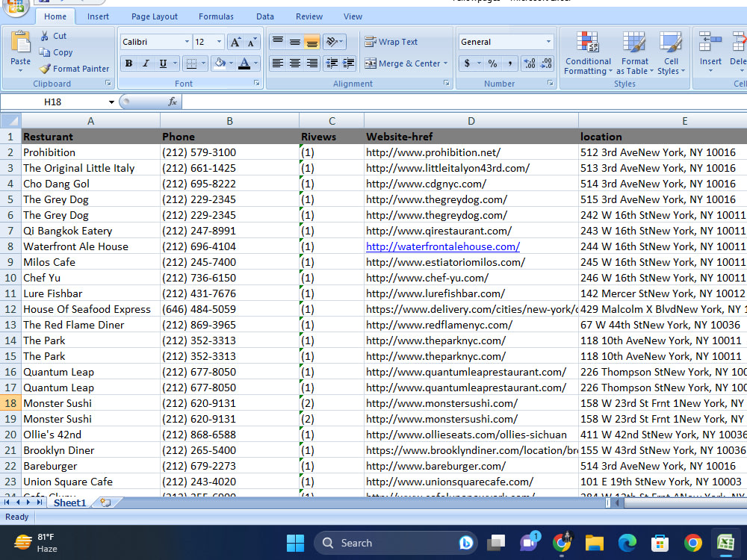Toggle Bold formatting
The width and height of the screenshot is (747, 560).
[128, 63]
